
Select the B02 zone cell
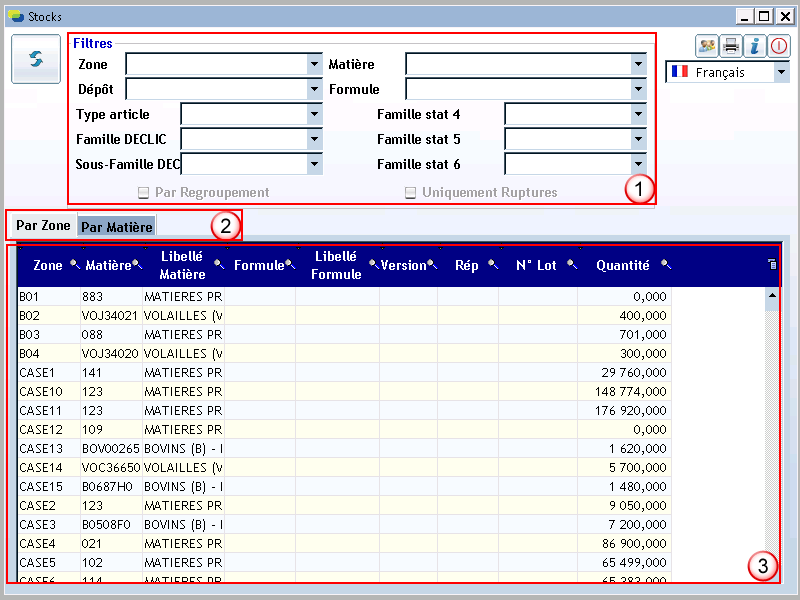tap(49, 316)
